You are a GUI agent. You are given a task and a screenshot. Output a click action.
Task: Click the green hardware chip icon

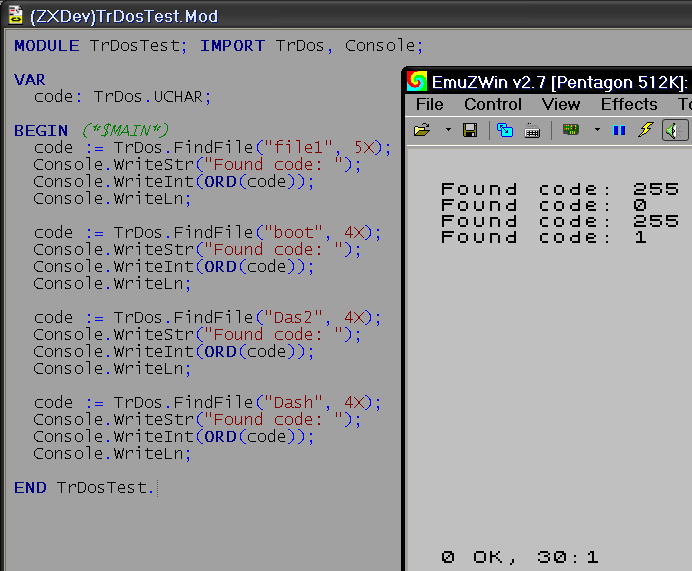click(x=571, y=130)
